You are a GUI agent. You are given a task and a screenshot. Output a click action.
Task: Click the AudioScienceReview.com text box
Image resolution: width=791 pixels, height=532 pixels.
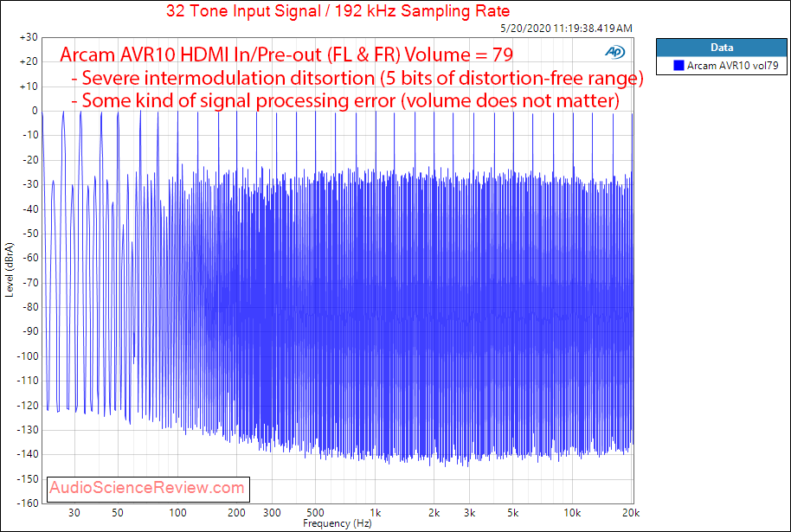pyautogui.click(x=148, y=489)
